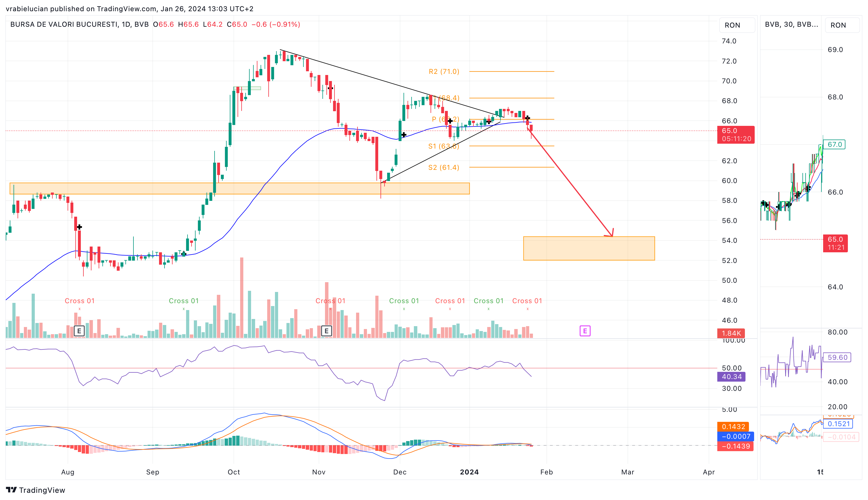
Task: Click the 50.00 level label on the RSI scale
Action: [732, 368]
